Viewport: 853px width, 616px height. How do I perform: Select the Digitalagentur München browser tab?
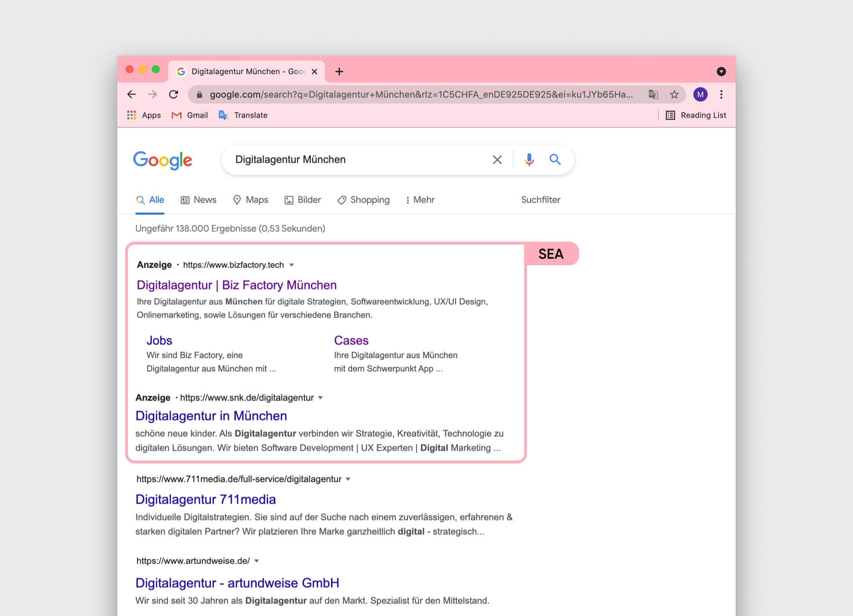(x=247, y=72)
